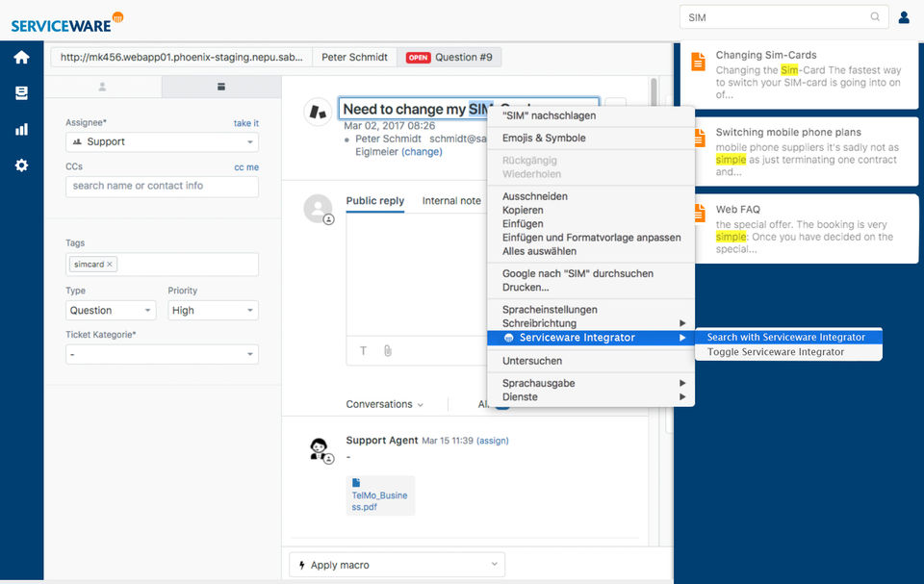The image size is (924, 584).
Task: Click the ticket subject title field
Action: point(469,109)
